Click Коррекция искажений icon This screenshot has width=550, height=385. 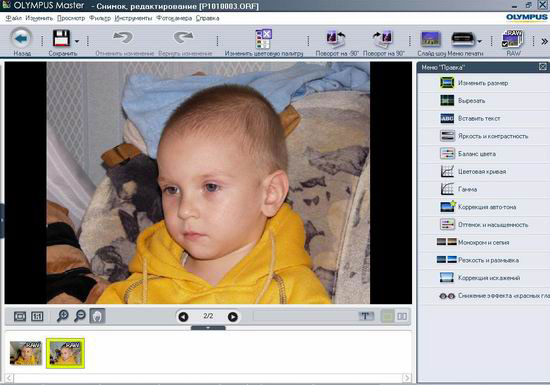coord(447,278)
